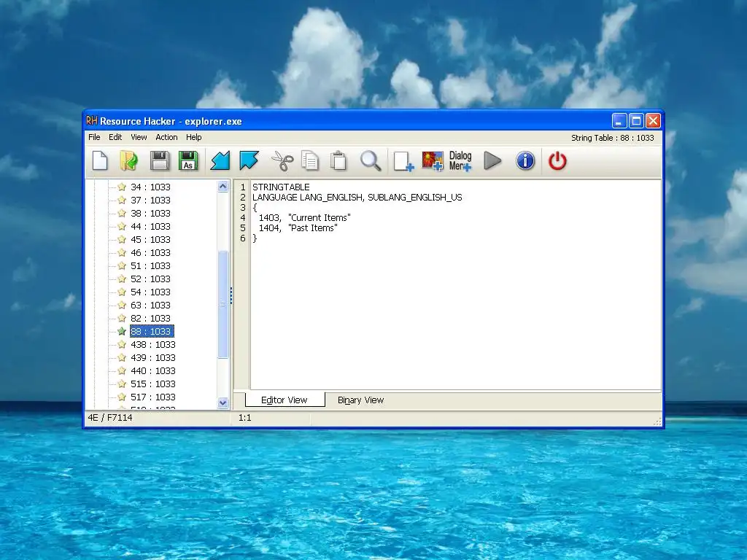Click the New blank file icon
The width and height of the screenshot is (747, 560).
click(x=100, y=160)
